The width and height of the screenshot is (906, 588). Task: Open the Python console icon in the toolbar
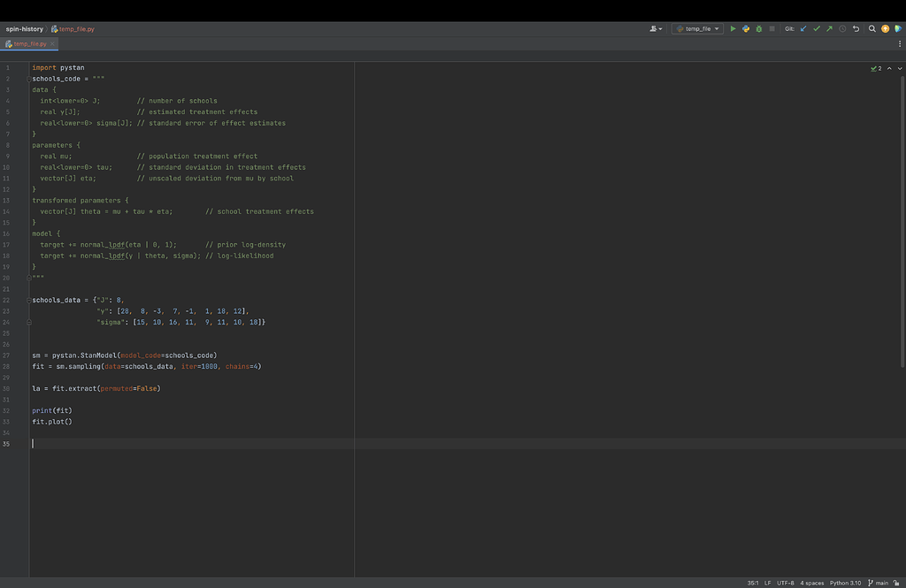tap(746, 28)
